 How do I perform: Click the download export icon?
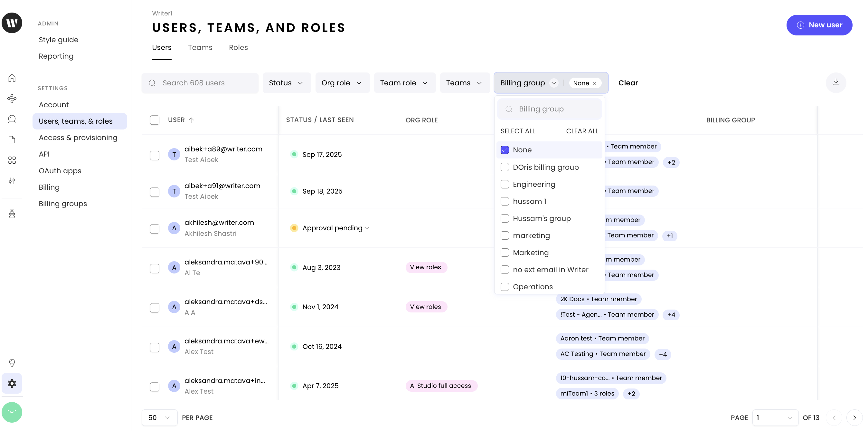pyautogui.click(x=836, y=82)
